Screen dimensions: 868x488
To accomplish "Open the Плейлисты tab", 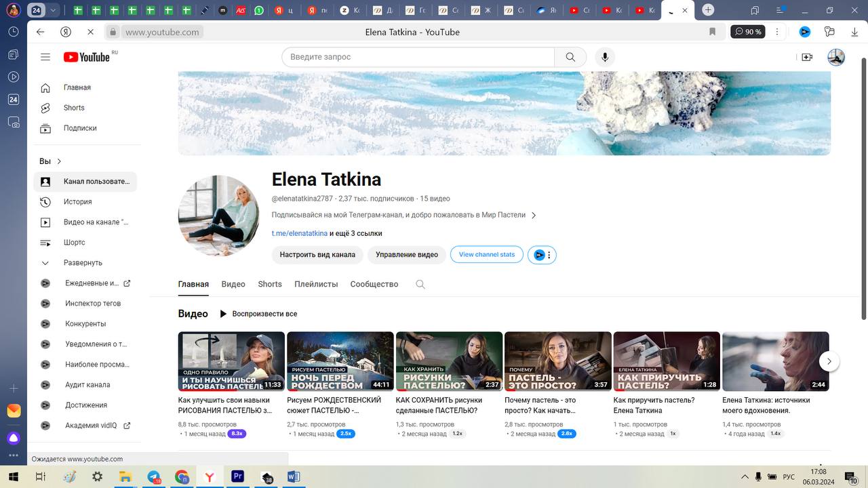I will click(316, 285).
